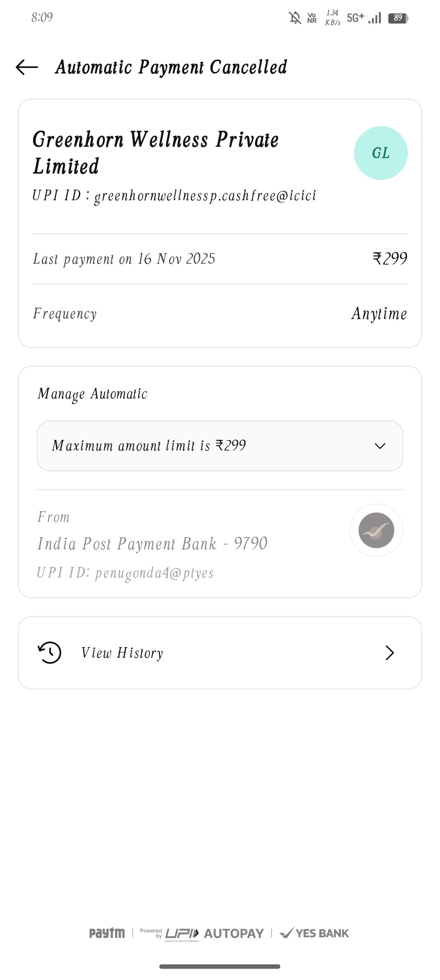
Task: Tap the India Post Payment Bank account name
Action: click(x=152, y=544)
